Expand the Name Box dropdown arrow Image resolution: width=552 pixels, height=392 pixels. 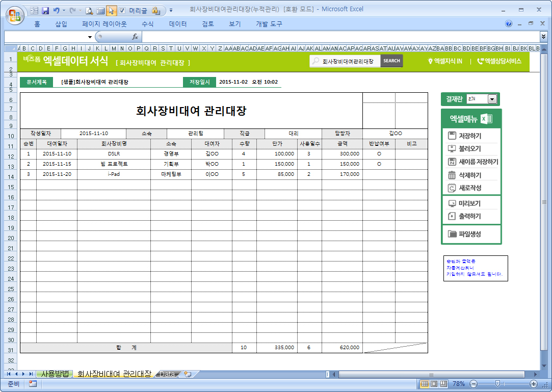click(90, 37)
